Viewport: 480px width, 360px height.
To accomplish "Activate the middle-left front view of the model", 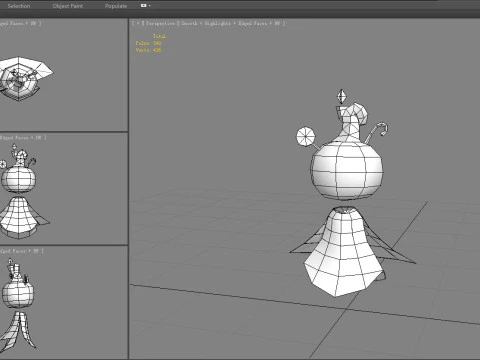I will [x=64, y=189].
